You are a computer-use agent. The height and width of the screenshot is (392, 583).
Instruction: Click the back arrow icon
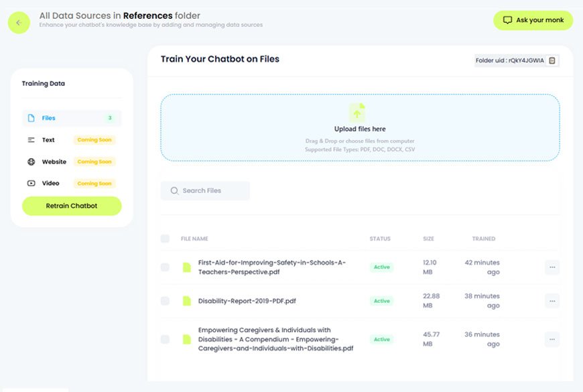tap(19, 22)
